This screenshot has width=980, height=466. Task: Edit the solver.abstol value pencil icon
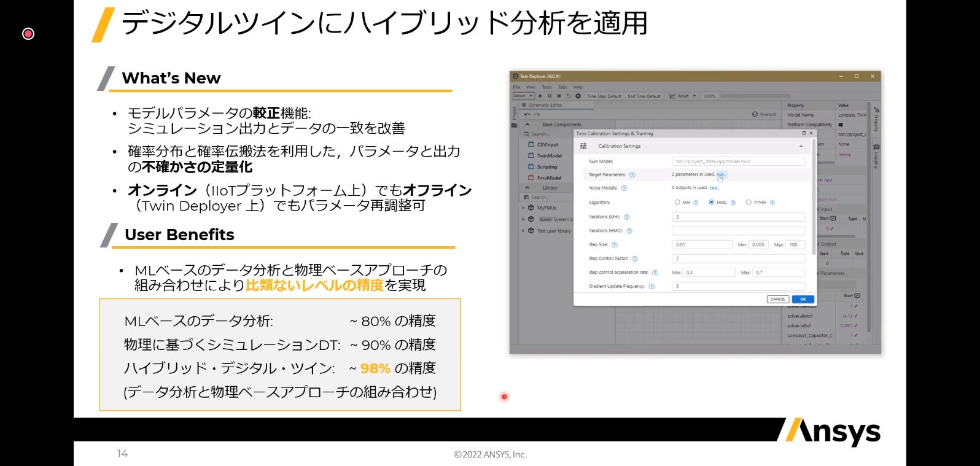[x=856, y=316]
